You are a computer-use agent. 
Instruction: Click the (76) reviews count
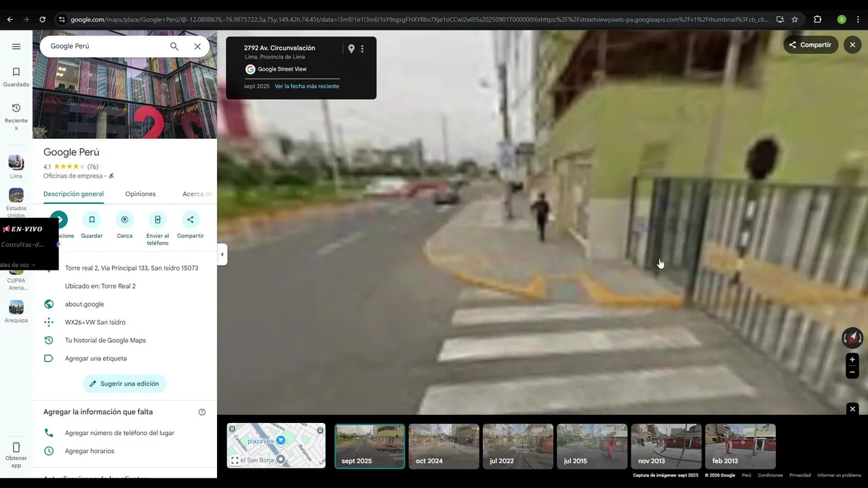[93, 167]
